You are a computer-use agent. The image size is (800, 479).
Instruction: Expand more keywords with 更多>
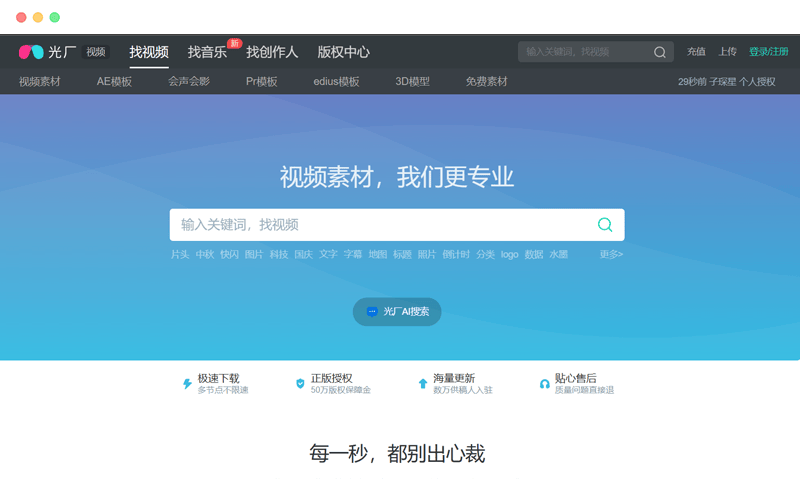point(611,254)
